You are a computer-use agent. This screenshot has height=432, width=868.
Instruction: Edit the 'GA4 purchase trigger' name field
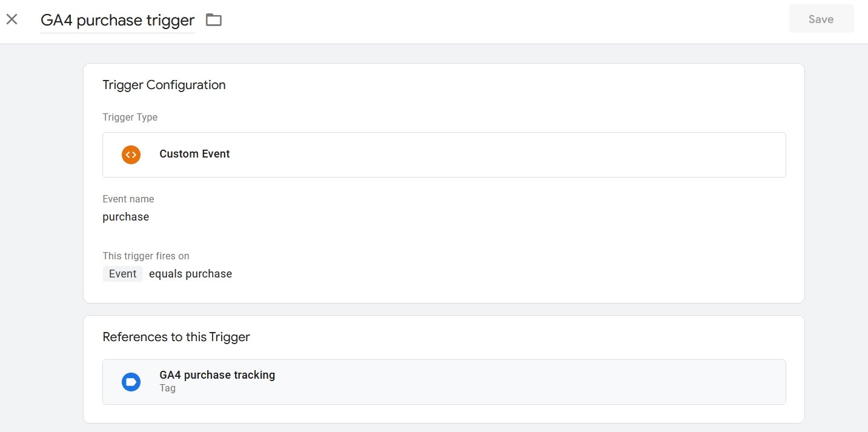tap(118, 21)
